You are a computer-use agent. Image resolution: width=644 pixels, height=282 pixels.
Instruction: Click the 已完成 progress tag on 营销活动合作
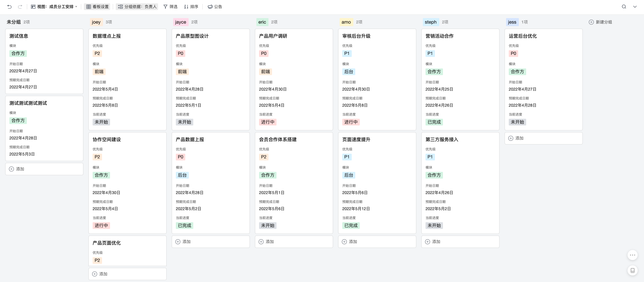(434, 122)
